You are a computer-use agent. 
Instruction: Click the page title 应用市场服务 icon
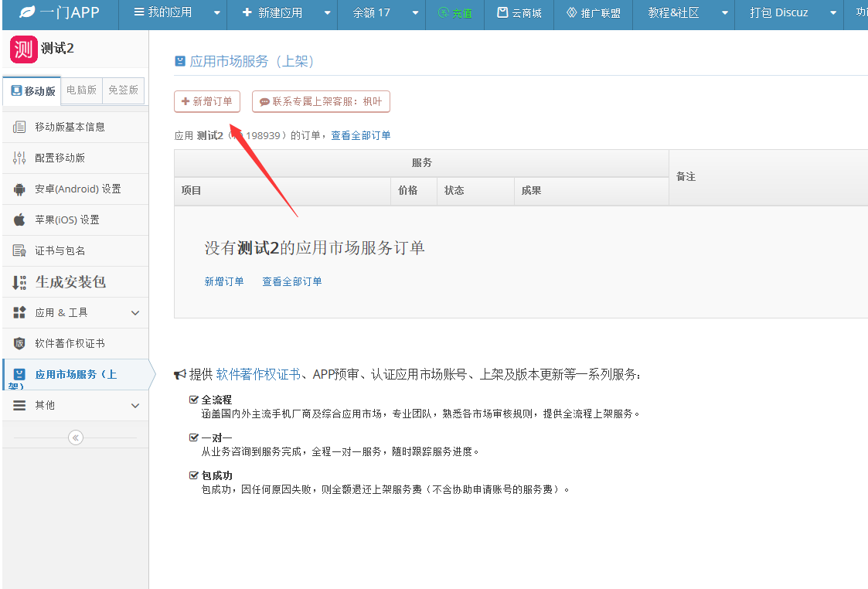coord(180,61)
